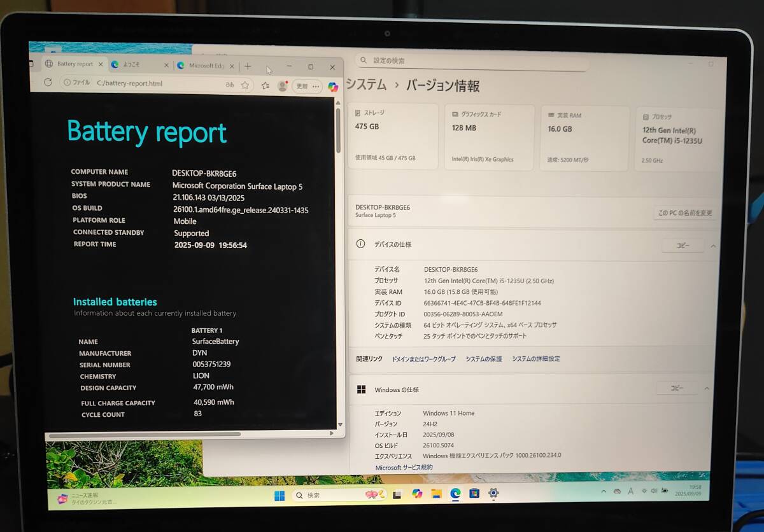The image size is (764, 532).
Task: Open Copilot icon in Edge toolbar
Action: point(333,87)
